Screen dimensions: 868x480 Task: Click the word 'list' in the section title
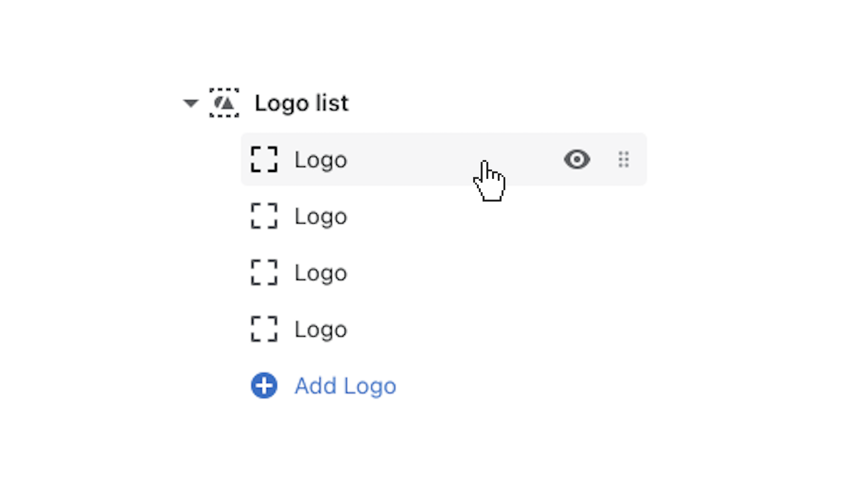332,103
